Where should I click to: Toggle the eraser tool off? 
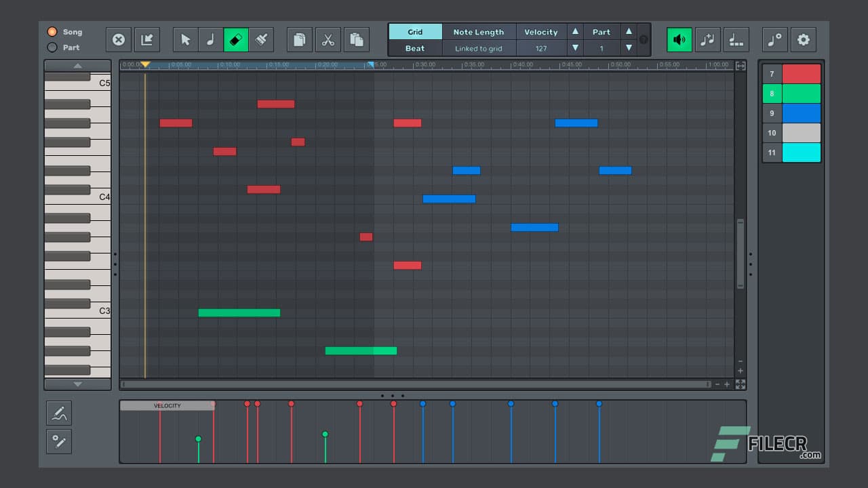click(236, 39)
